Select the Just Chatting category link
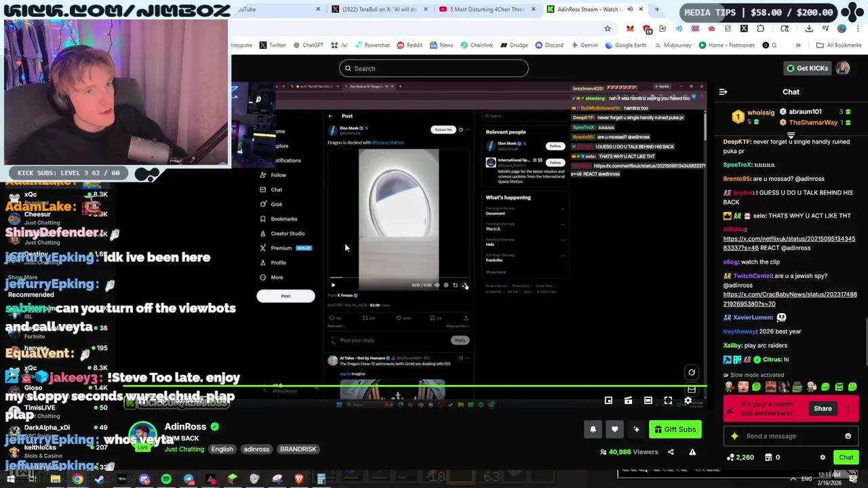Image resolution: width=868 pixels, height=488 pixels. pyautogui.click(x=184, y=449)
